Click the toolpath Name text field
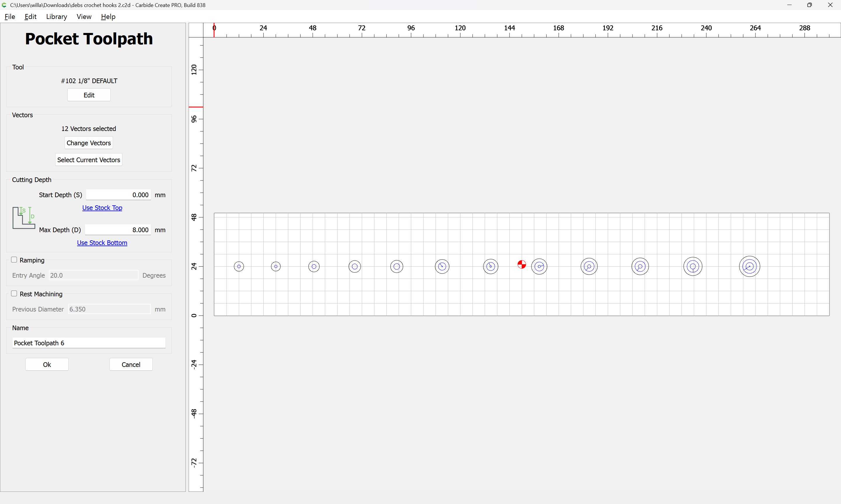 point(89,343)
